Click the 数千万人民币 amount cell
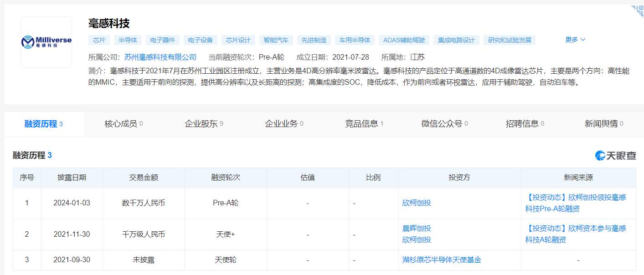644x275 pixels. [144, 203]
